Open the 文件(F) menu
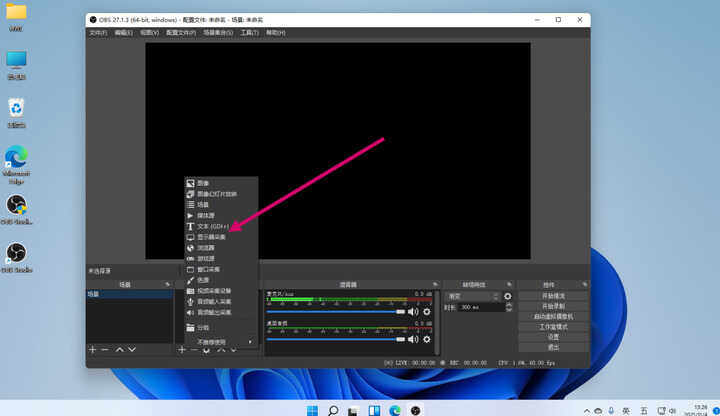The width and height of the screenshot is (720, 416). point(98,33)
